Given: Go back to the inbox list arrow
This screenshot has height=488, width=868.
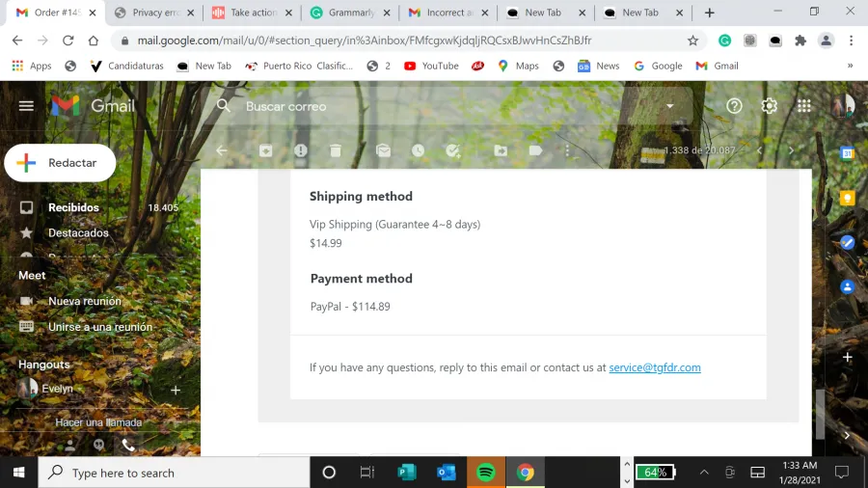Looking at the screenshot, I should 222,150.
